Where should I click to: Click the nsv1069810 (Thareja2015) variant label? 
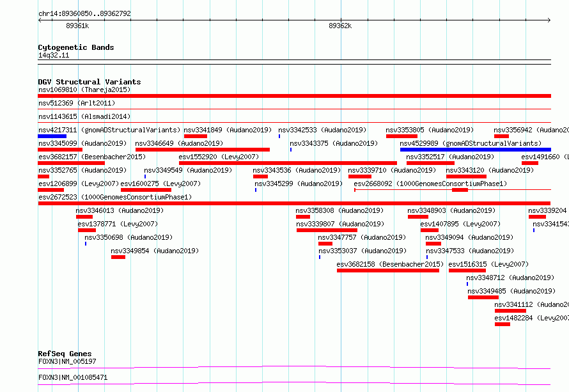point(84,90)
